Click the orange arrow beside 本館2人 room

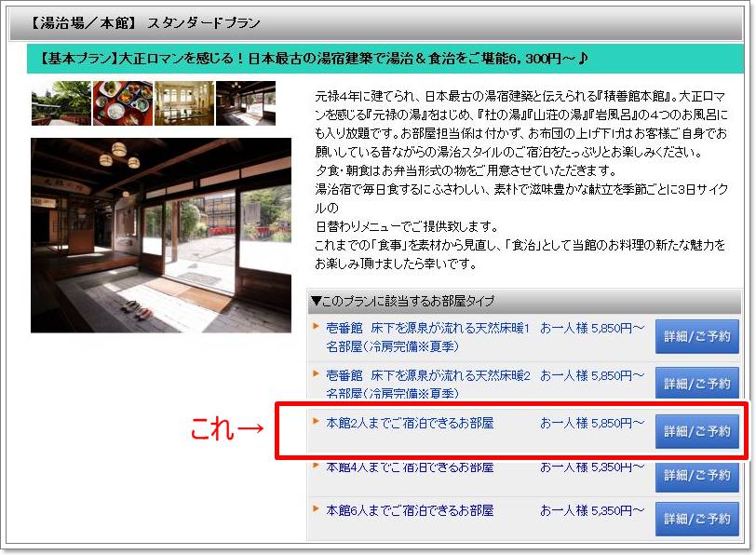316,421
